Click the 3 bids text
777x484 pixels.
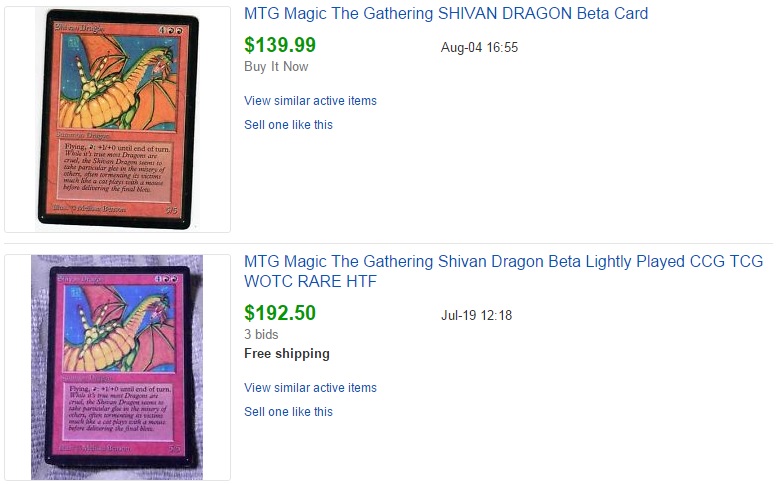coord(261,334)
